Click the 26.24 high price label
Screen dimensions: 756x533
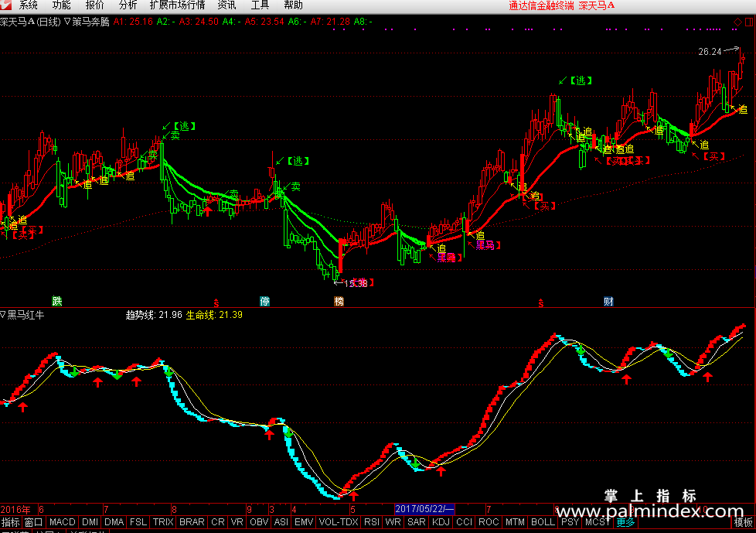click(710, 52)
